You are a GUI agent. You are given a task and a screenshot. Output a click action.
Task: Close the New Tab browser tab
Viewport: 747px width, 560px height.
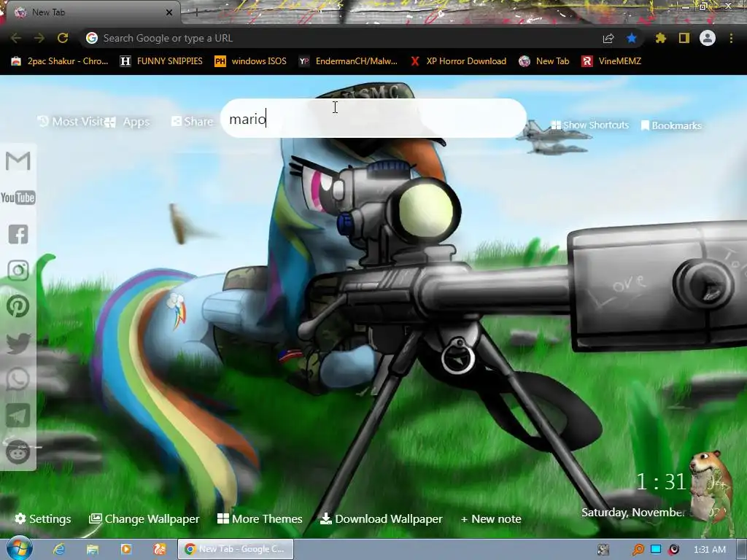[x=169, y=12]
